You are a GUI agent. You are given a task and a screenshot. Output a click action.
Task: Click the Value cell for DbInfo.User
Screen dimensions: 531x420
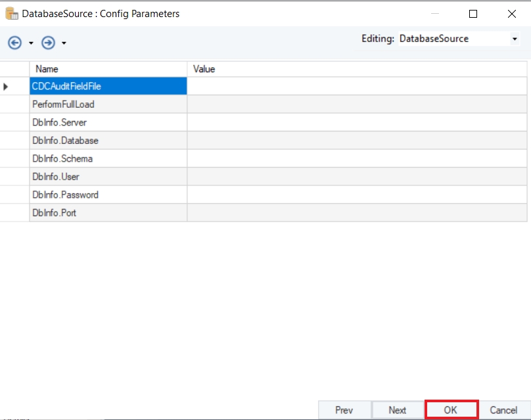coord(356,177)
